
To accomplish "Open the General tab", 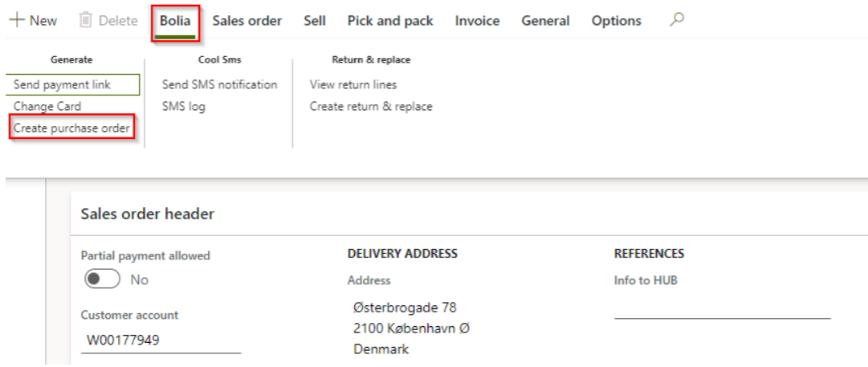I will tap(545, 21).
